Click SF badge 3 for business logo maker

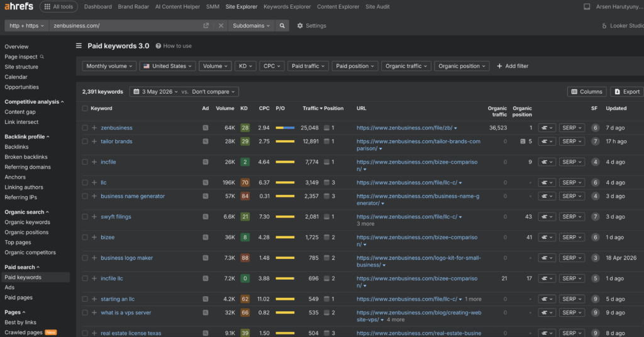595,258
